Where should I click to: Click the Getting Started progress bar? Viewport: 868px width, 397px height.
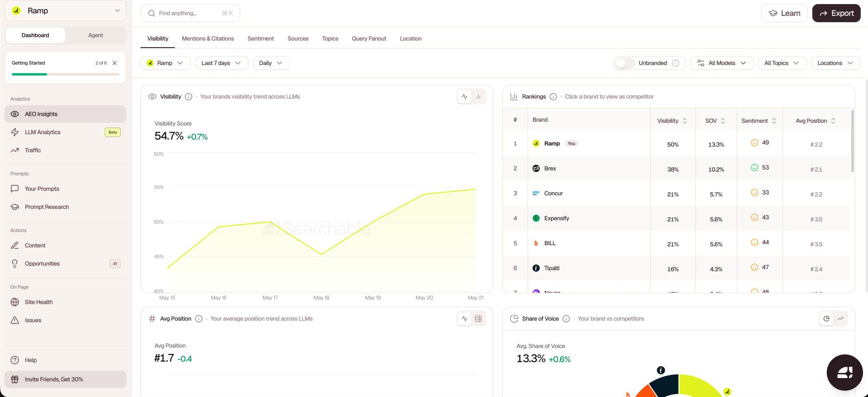click(x=66, y=74)
